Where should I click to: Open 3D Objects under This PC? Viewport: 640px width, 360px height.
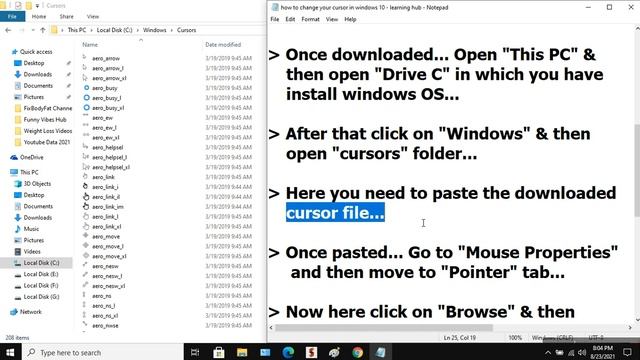click(x=33, y=184)
